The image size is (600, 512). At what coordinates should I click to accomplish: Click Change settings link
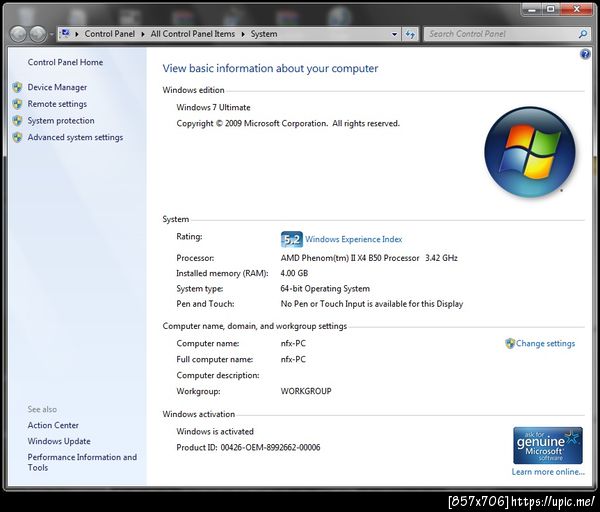tap(545, 343)
